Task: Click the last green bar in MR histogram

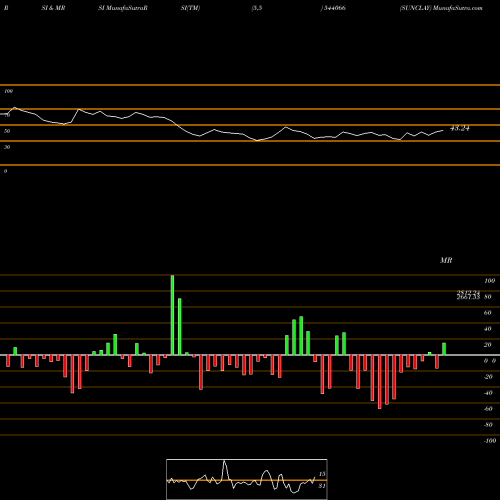Action: coord(444,349)
